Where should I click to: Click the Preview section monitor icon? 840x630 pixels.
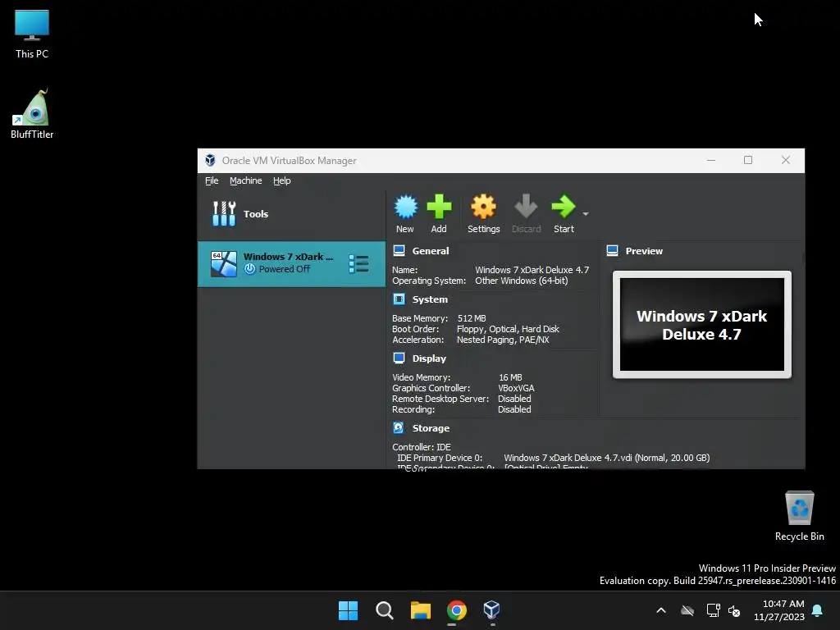[x=612, y=251]
